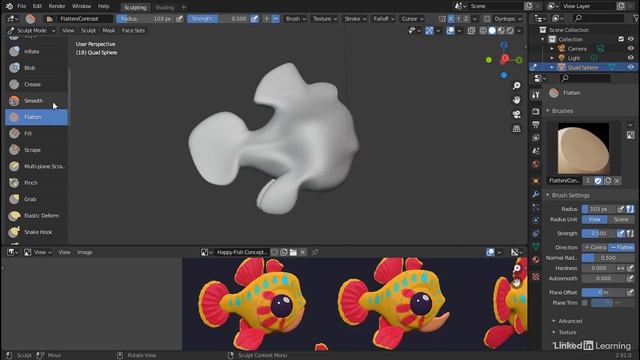Enable Plane Trim checkbox
The width and height of the screenshot is (640, 360).
coord(584,303)
